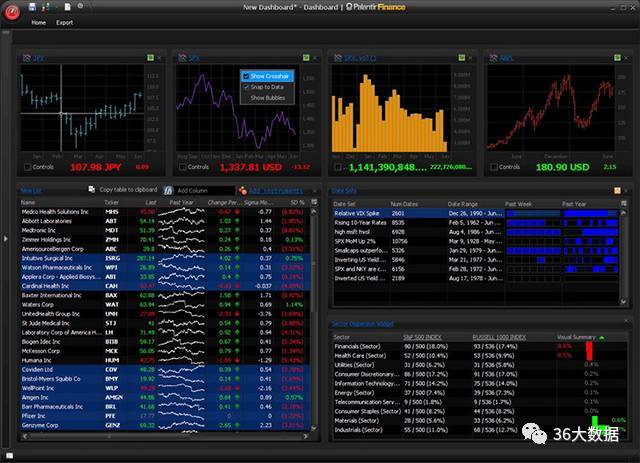Enable Controls checkbox under 180.90 USD chart
The image size is (640, 463).
494,167
